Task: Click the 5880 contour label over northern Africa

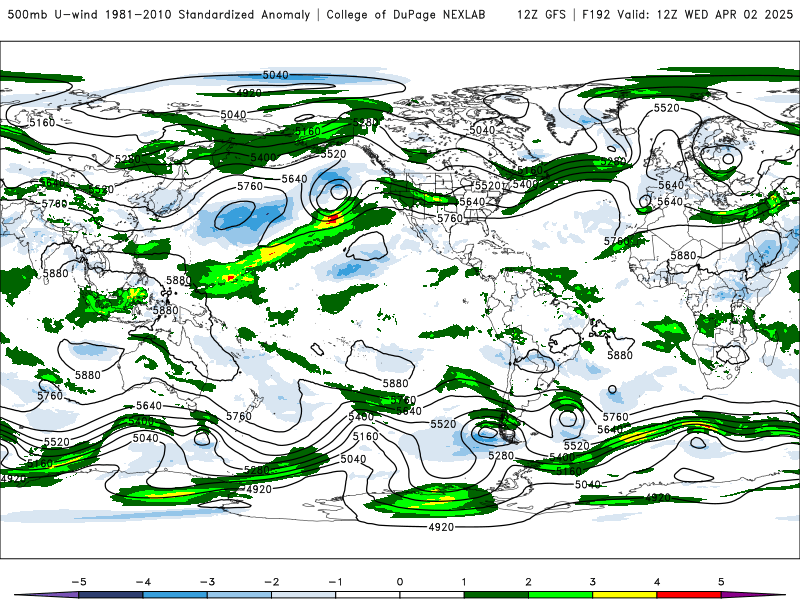Action: click(x=683, y=255)
